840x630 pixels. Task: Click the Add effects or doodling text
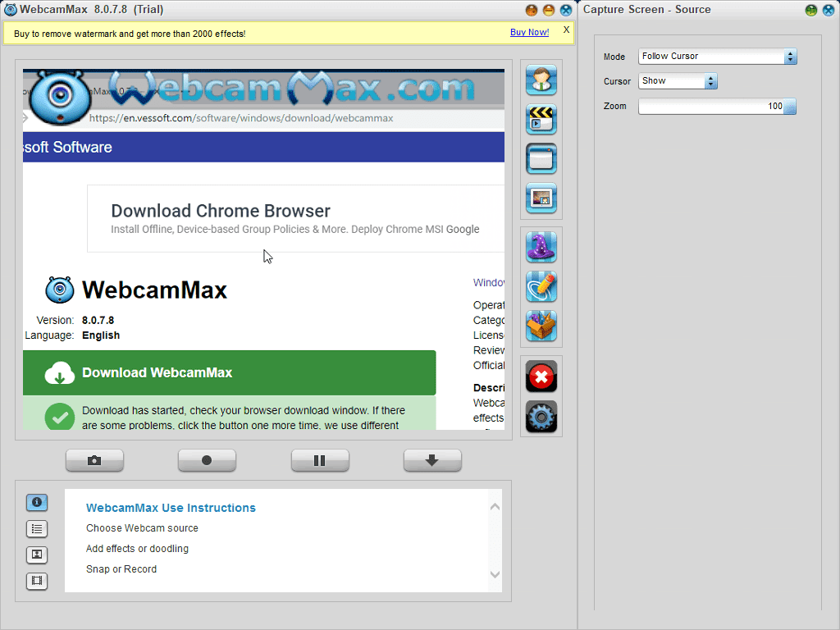(x=137, y=549)
